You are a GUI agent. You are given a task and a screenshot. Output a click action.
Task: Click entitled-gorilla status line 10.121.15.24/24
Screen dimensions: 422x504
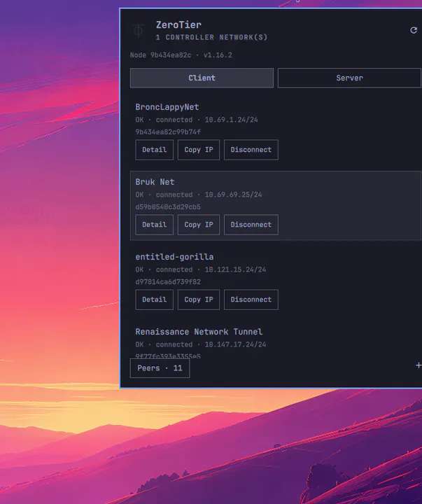[201, 269]
